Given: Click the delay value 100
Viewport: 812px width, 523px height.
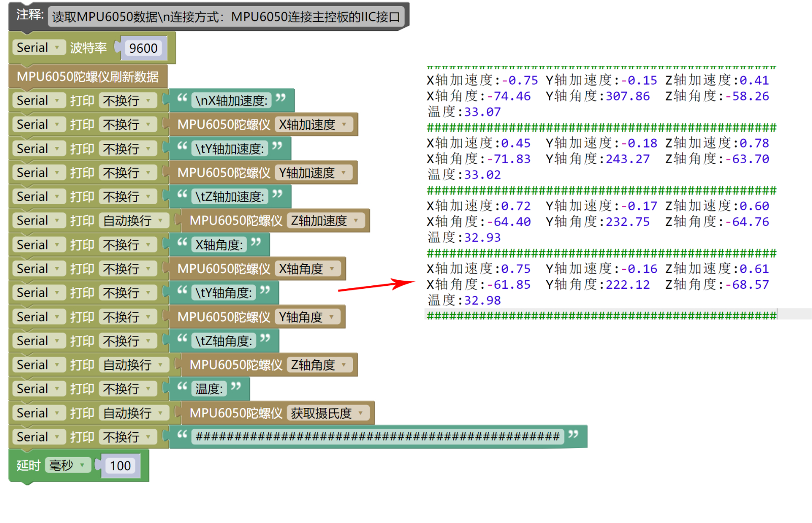Looking at the screenshot, I should point(120,466).
